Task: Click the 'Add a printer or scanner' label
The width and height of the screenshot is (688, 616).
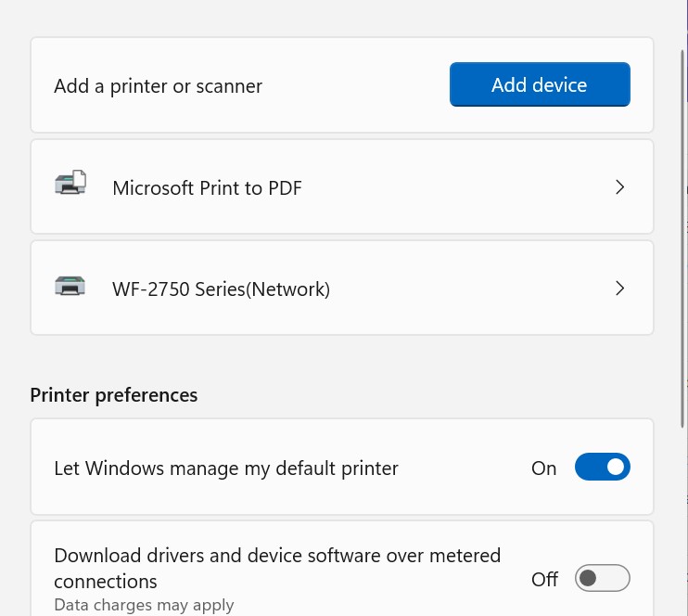Action: [x=158, y=86]
